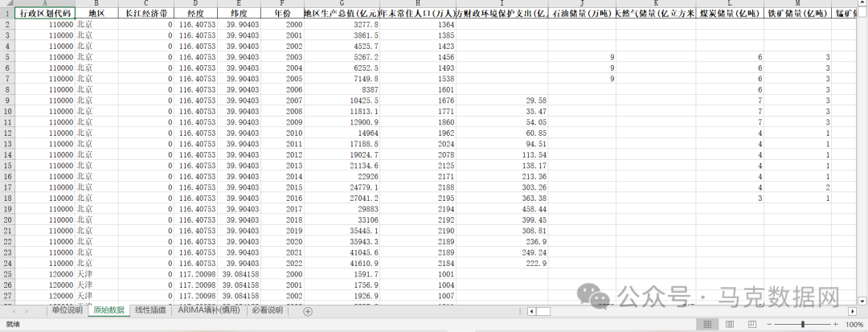Click the 就绪 status bar indicator
The height and width of the screenshot is (332, 868).
pos(14,324)
